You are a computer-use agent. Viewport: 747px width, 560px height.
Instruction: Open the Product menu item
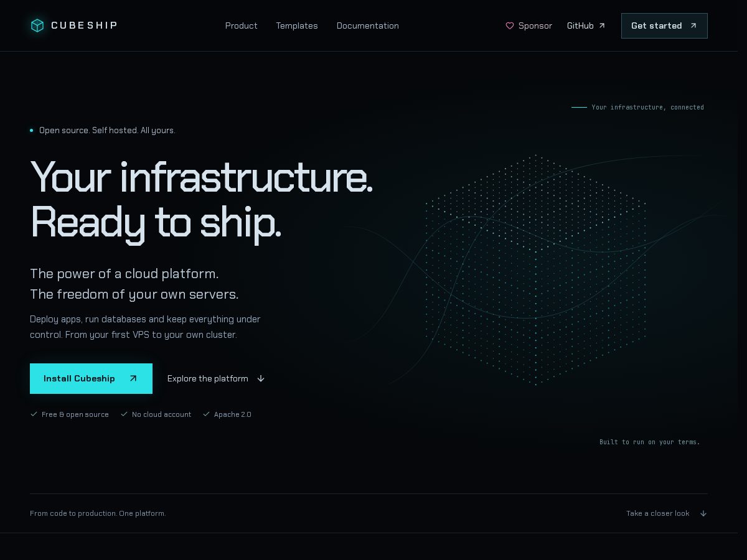coord(241,26)
